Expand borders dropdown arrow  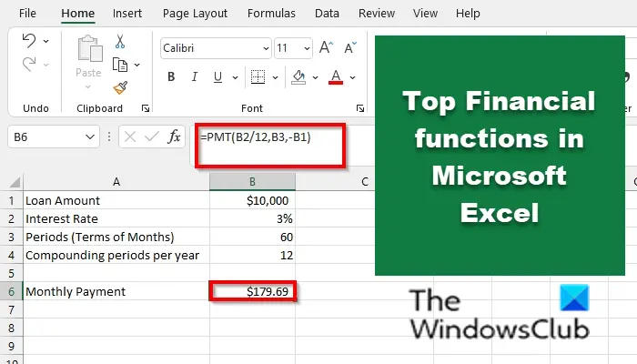[x=275, y=77]
